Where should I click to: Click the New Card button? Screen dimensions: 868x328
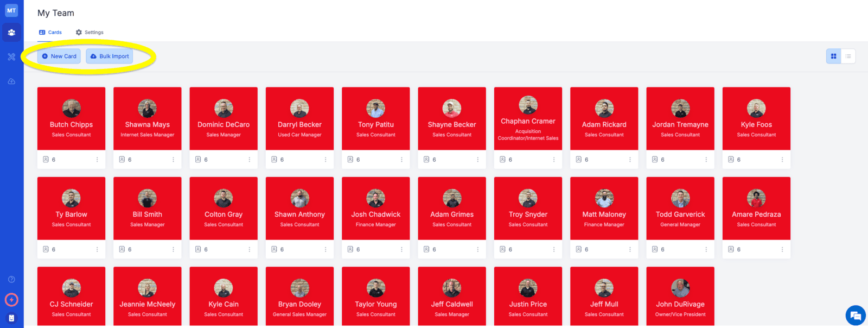tap(59, 56)
